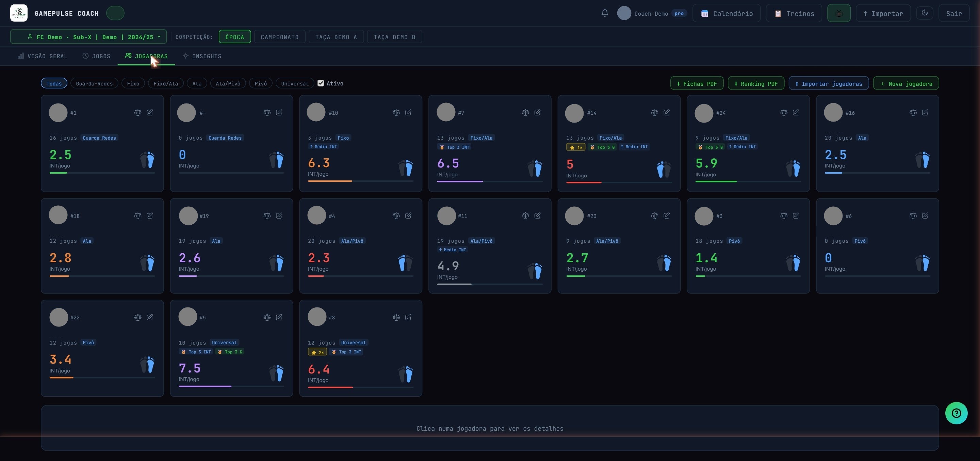The height and width of the screenshot is (461, 980).
Task: Switch to the Jogos tab
Action: [97, 56]
